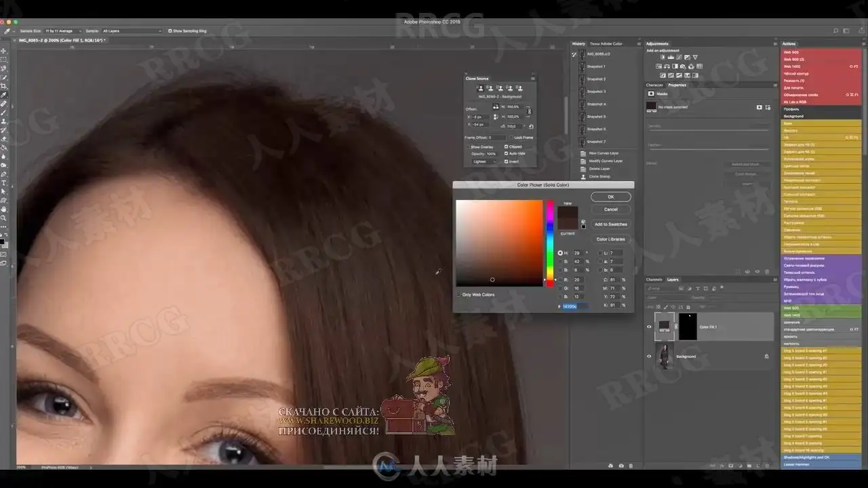Select the Horizontal Type tool

pos(3,183)
